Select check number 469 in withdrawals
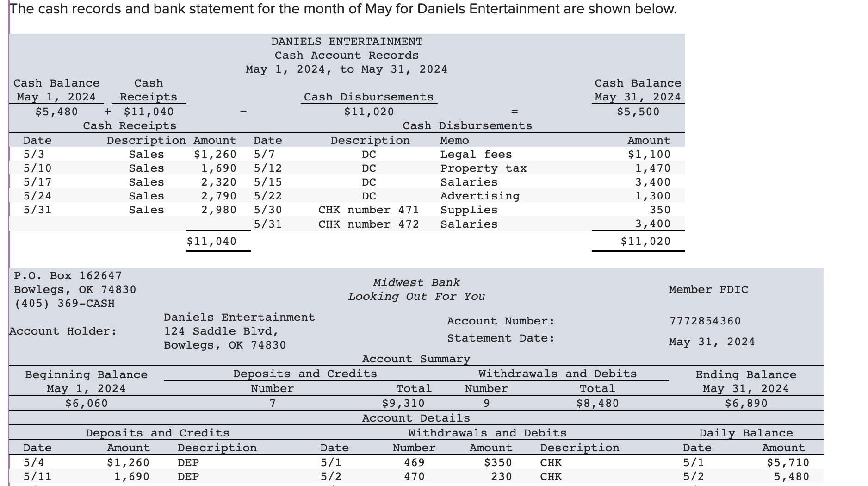 pos(414,462)
